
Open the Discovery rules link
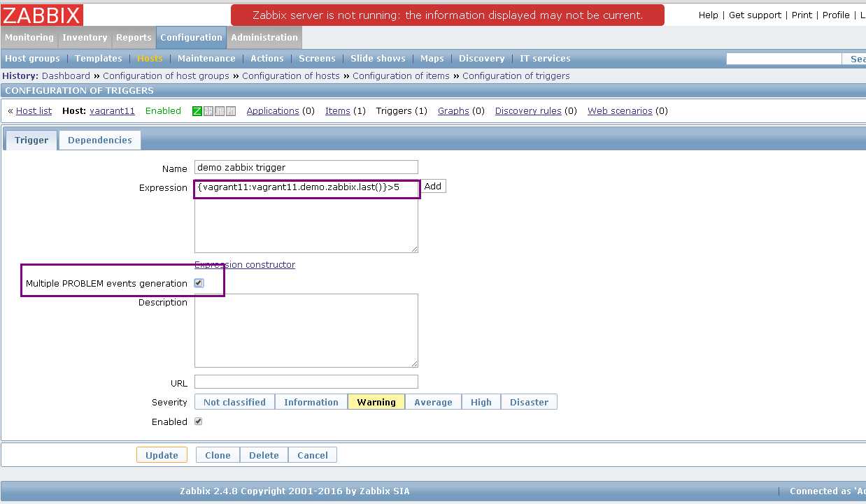[x=528, y=111]
